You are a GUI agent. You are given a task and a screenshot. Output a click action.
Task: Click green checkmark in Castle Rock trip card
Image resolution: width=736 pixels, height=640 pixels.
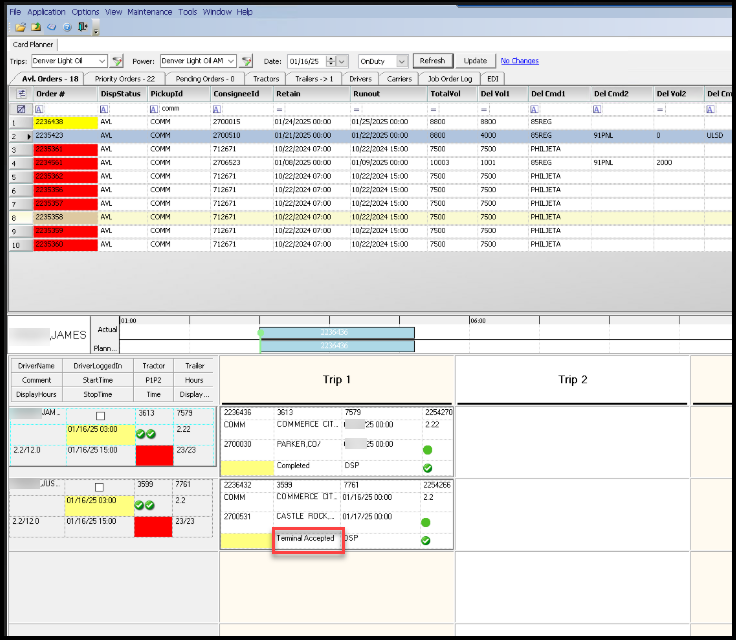coord(426,540)
